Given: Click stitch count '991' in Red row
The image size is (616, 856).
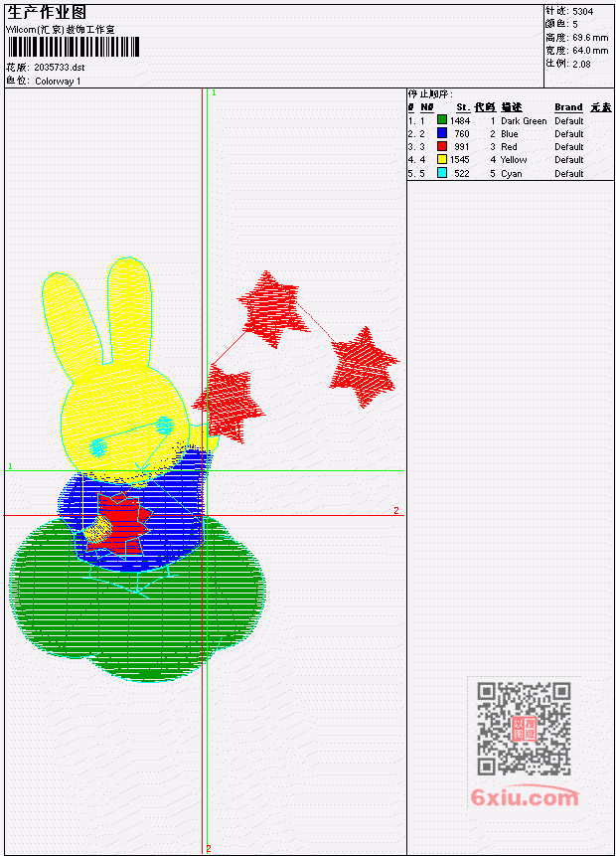Looking at the screenshot, I should click(462, 147).
